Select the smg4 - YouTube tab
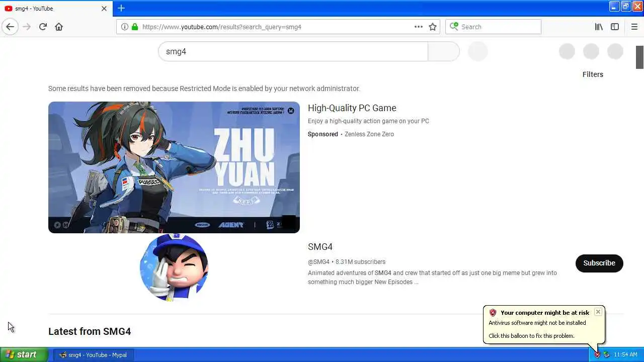 click(x=56, y=9)
